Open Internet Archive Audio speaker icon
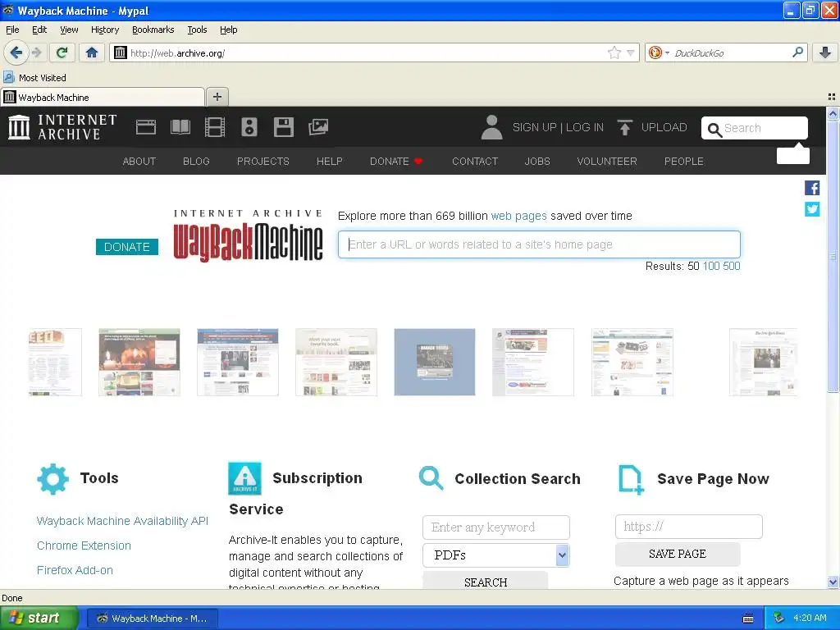The image size is (840, 630). (249, 127)
